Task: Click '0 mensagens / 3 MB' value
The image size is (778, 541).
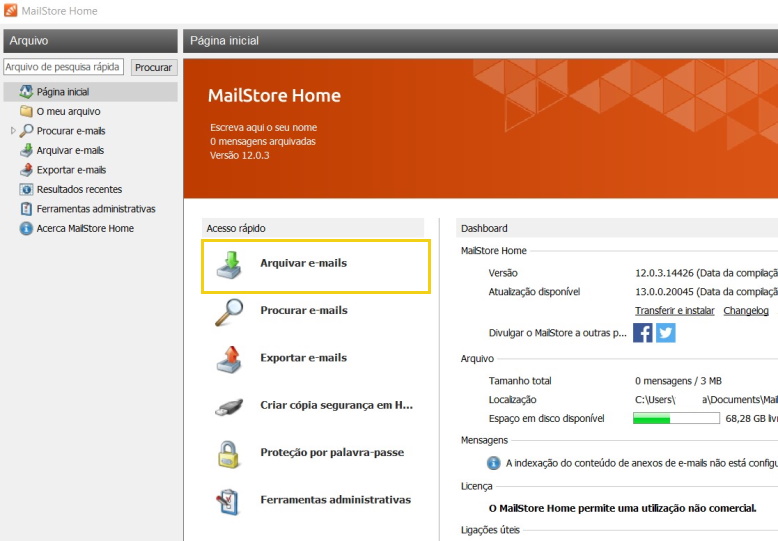Action: pos(678,381)
